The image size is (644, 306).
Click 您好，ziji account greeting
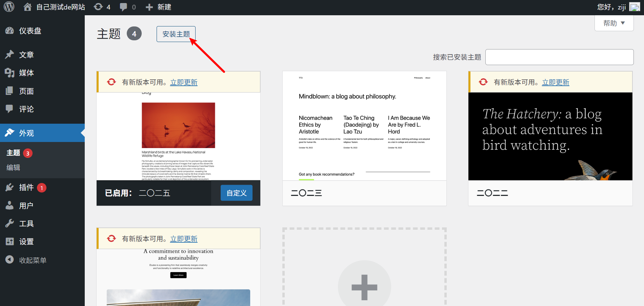611,7
